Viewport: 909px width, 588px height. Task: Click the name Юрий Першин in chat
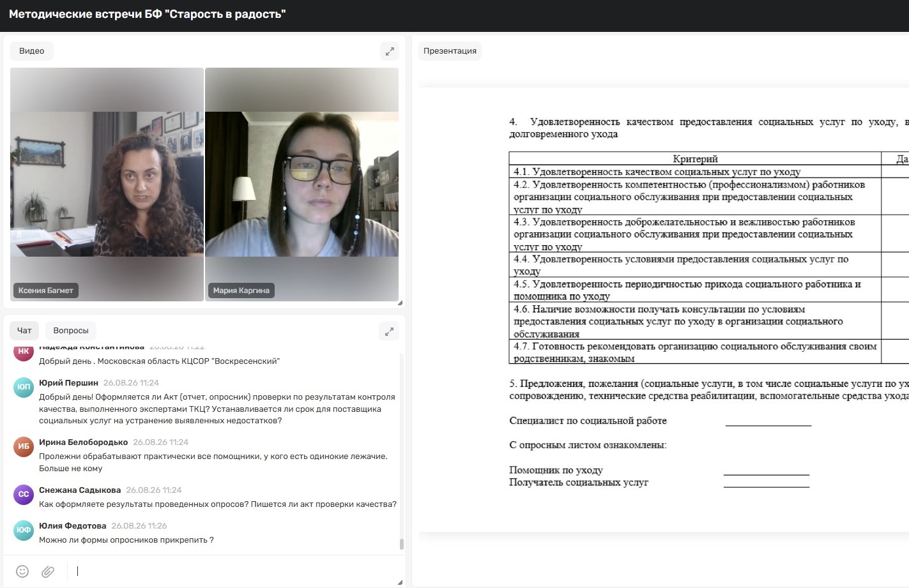pos(68,383)
